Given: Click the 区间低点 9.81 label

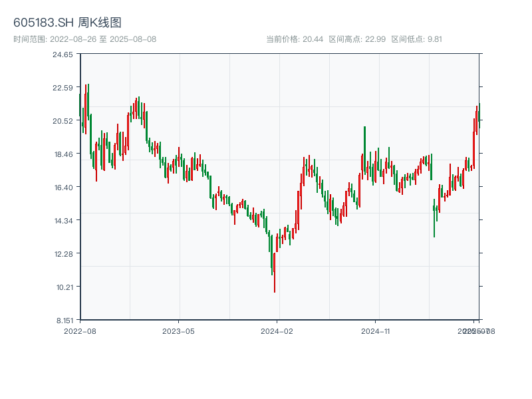Looking at the screenshot, I should (417, 39).
